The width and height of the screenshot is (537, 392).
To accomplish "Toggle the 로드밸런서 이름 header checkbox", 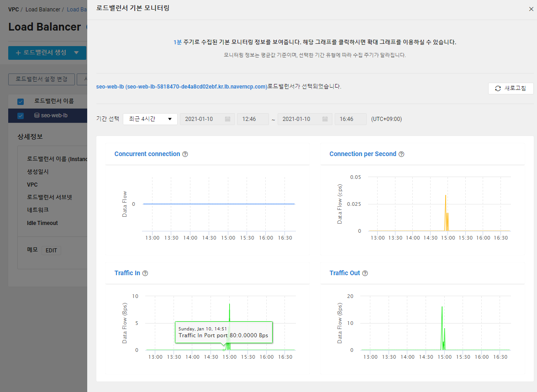I will 21,102.
